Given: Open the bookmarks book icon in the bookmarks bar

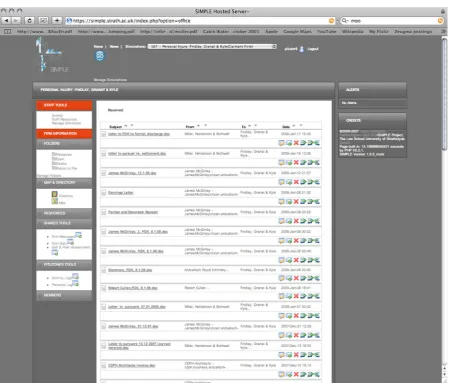Looking at the screenshot, I should [7, 31].
